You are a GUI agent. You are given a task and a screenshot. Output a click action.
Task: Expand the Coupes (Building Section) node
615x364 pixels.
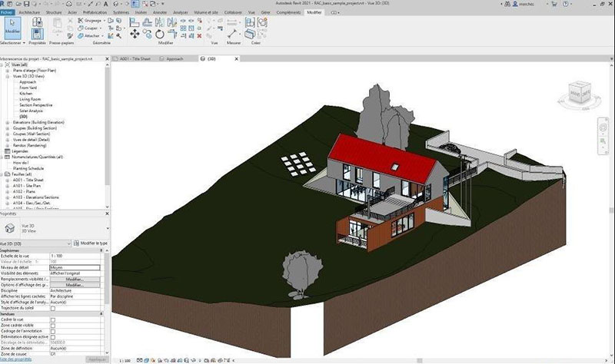pos(7,128)
